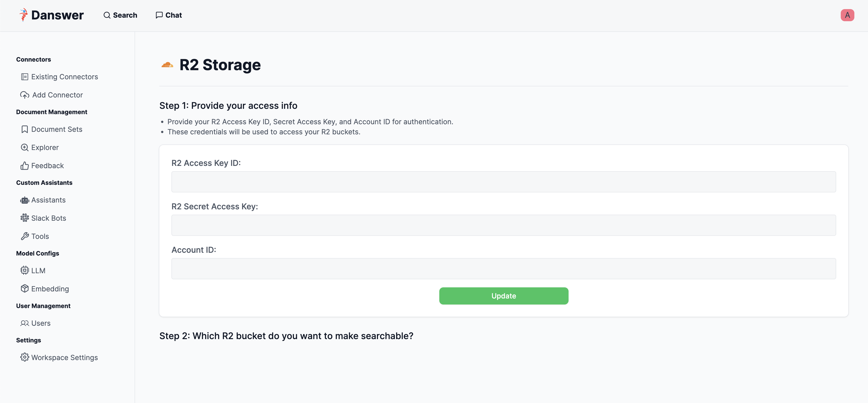Click into the R2 Secret Access Key field
This screenshot has width=868, height=403.
pos(503,225)
